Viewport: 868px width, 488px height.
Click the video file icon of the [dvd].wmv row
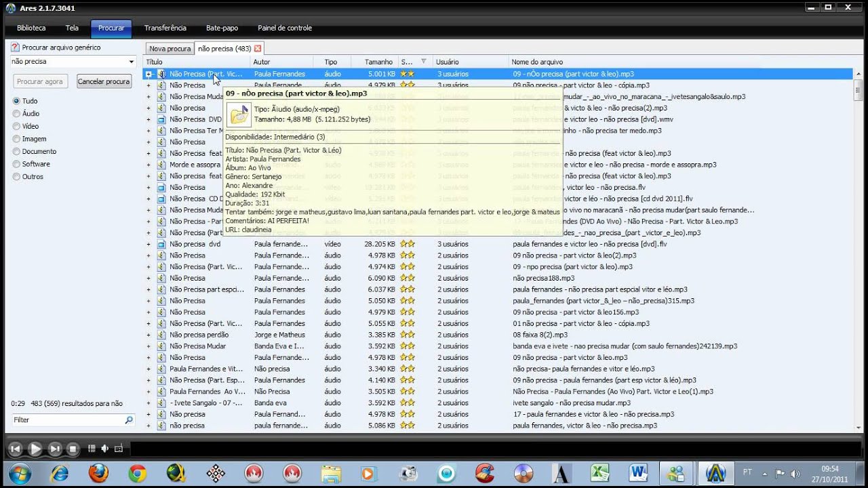(x=161, y=119)
